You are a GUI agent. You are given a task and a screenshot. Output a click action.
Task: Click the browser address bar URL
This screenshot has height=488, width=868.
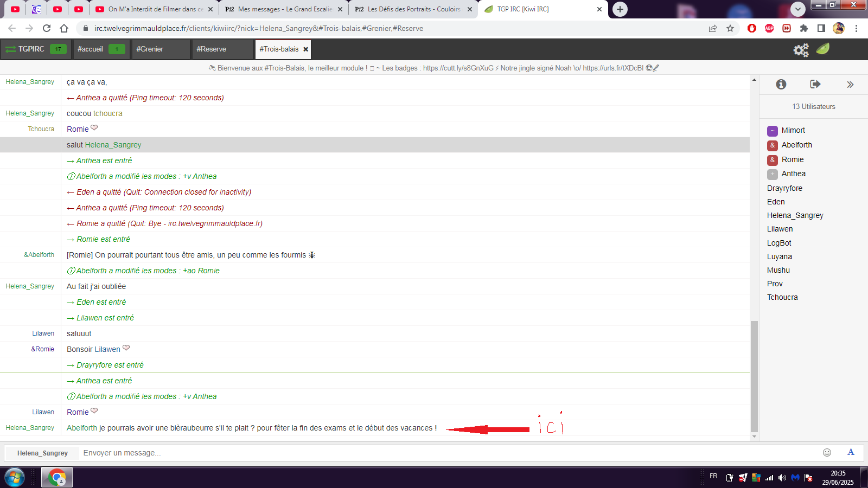pyautogui.click(x=259, y=28)
